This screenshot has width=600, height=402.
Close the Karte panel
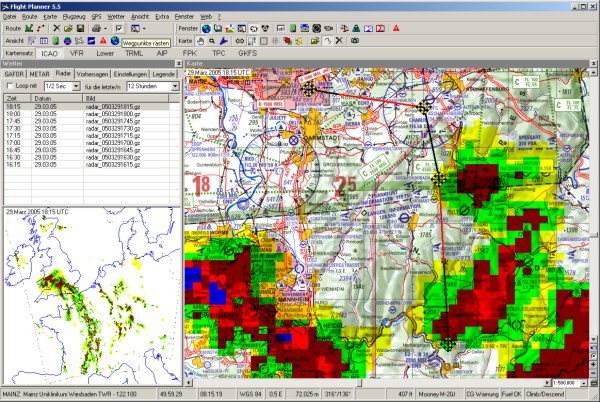click(x=593, y=63)
